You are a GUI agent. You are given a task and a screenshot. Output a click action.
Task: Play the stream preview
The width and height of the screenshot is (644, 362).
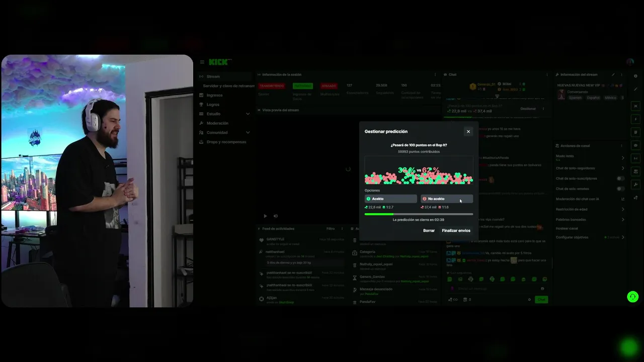(x=265, y=216)
